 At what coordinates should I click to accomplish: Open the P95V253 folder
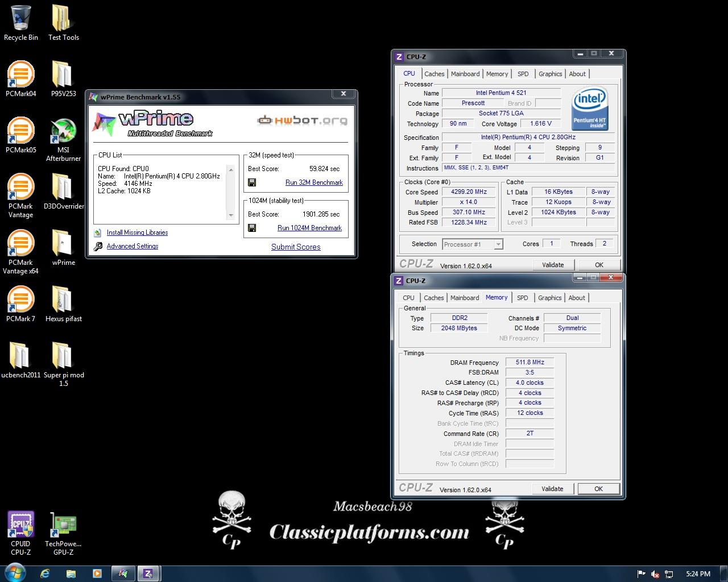click(x=63, y=79)
